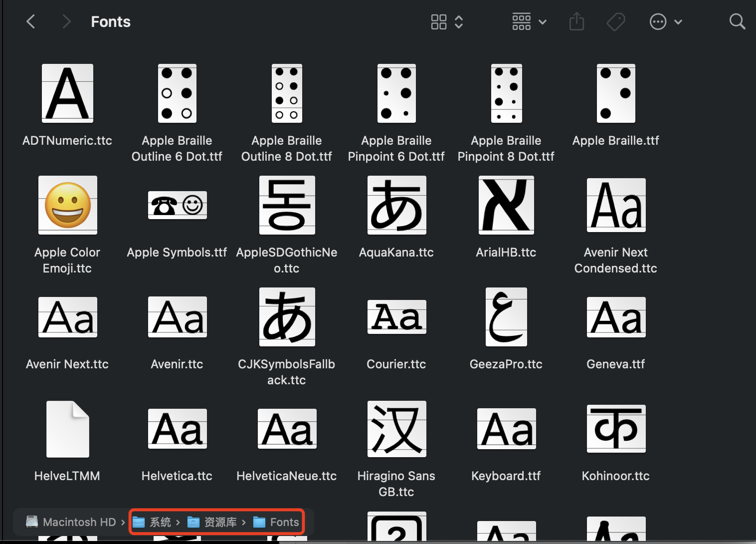
Task: Select the Helvetica.ttc icon
Action: click(177, 429)
